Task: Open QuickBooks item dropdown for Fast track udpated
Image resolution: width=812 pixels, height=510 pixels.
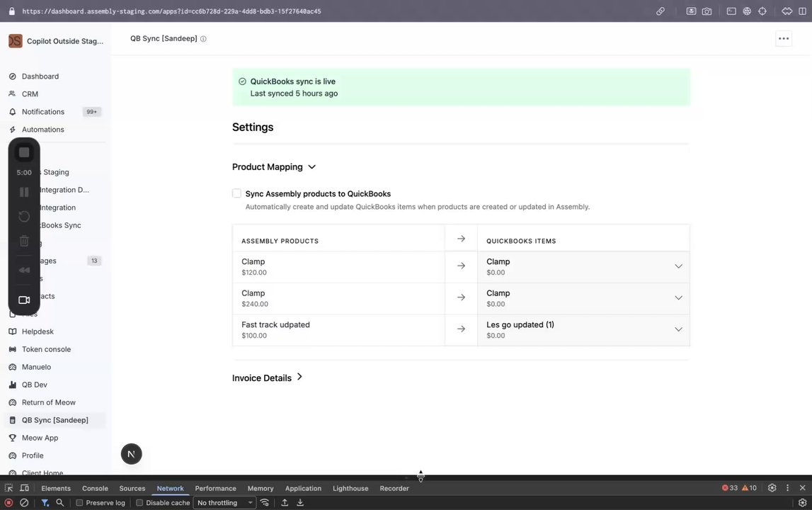Action: (677, 329)
